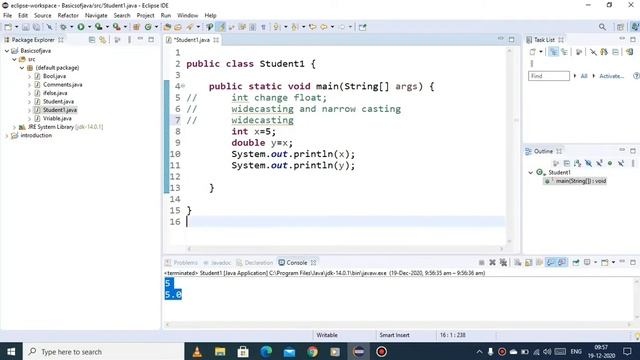The height and width of the screenshot is (360, 640).
Task: Toggle the Scheduled view in Task List
Action: pyautogui.click(x=564, y=52)
